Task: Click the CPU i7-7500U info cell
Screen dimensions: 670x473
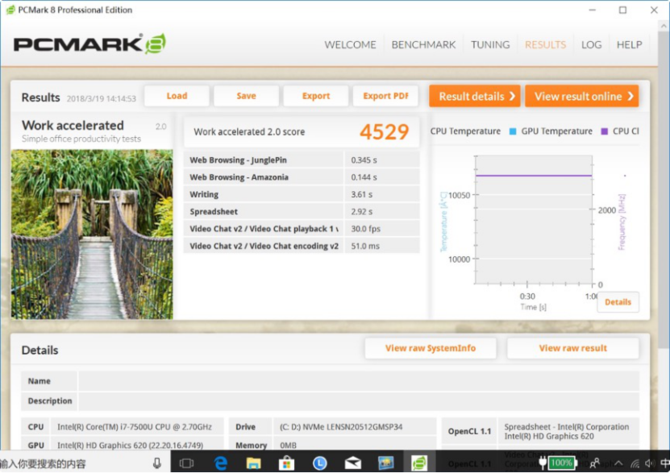Action: [135, 427]
